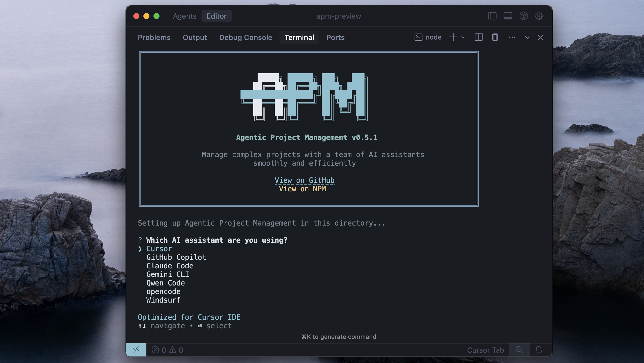Toggle the bottom panel layout icon
Screen dimensions: 644x363
pyautogui.click(x=508, y=16)
